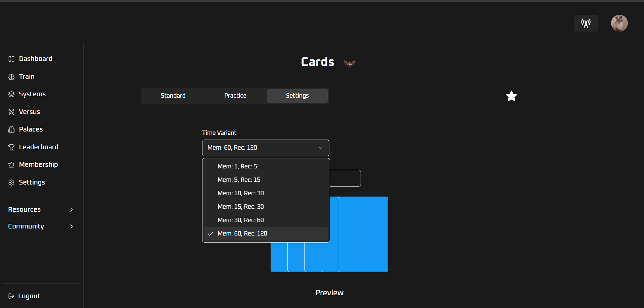Open Leaderboard trophy item
Screen dimensions: 644x308
(x=38, y=147)
